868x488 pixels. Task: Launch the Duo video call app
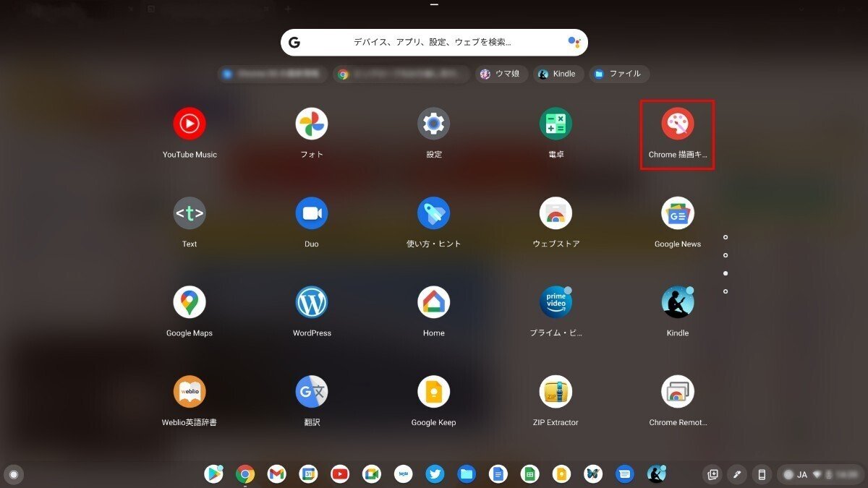pos(312,213)
